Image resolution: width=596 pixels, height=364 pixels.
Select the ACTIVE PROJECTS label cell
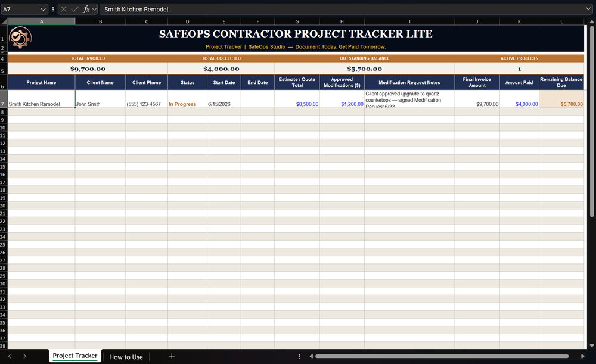(x=519, y=58)
